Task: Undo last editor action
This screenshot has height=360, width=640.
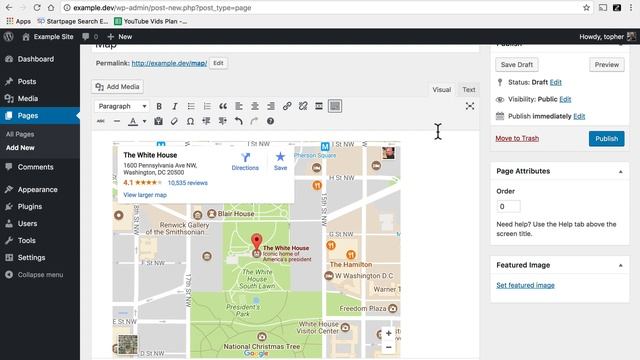Action: click(238, 121)
